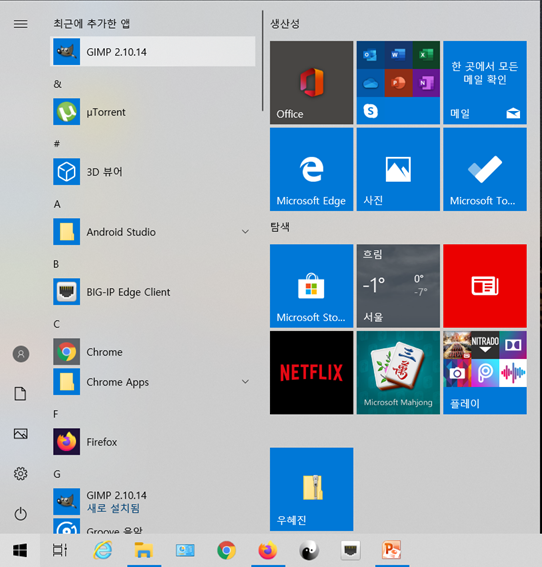542x567 pixels.
Task: Open µTorrent from the app list
Action: [153, 112]
